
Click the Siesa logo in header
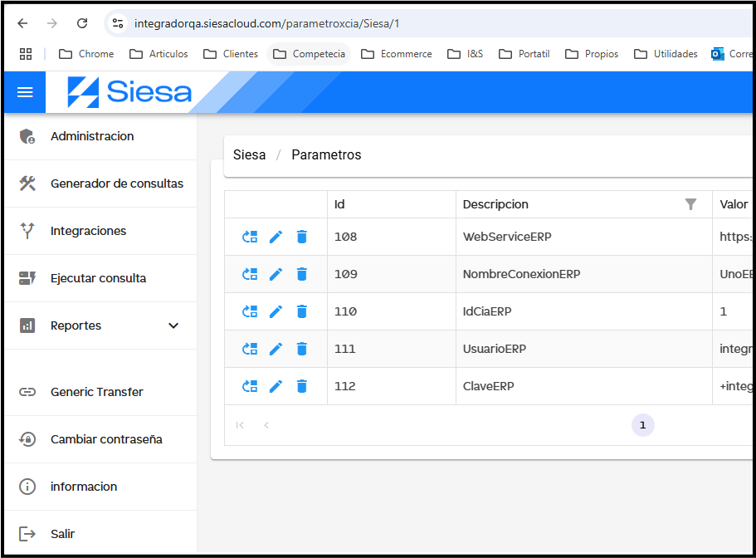129,92
